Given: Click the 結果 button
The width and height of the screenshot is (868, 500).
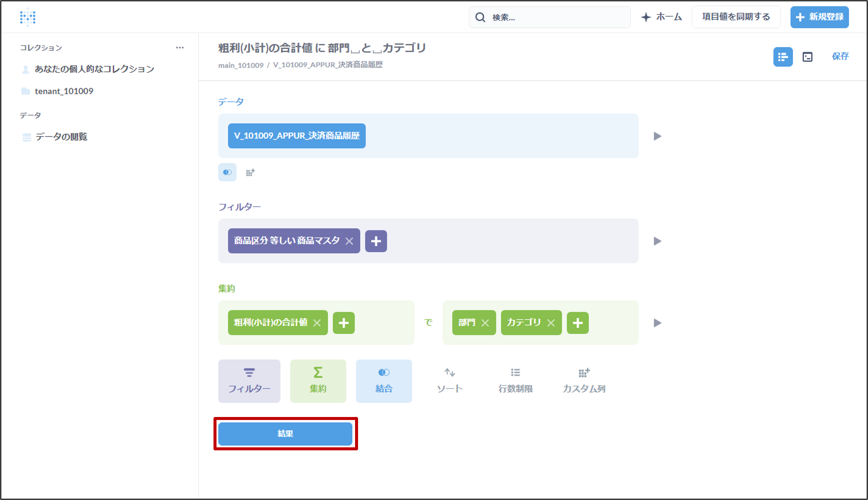Looking at the screenshot, I should tap(285, 434).
